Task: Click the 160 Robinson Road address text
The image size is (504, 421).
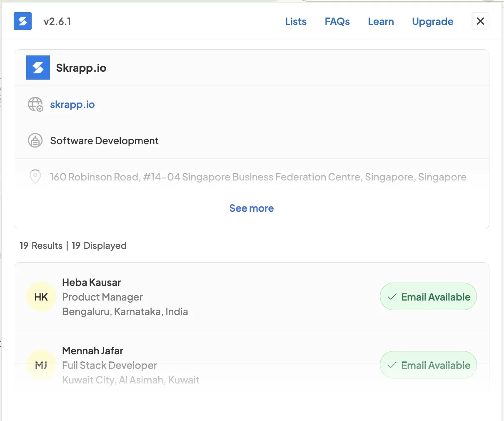Action: coord(258,177)
